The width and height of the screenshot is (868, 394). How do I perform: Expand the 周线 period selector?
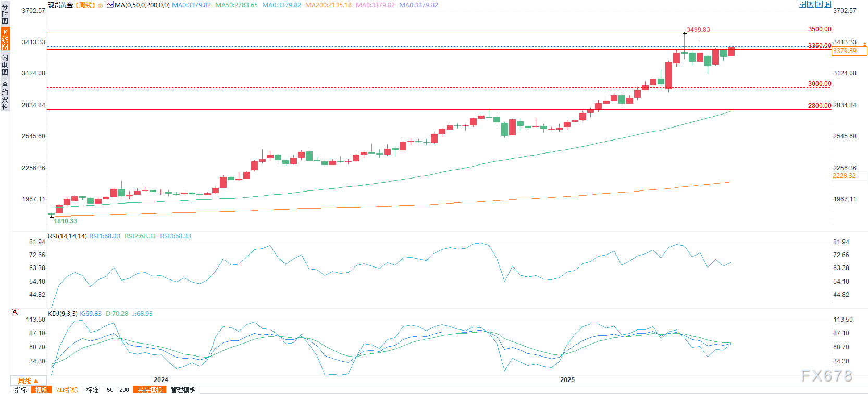pyautogui.click(x=28, y=381)
